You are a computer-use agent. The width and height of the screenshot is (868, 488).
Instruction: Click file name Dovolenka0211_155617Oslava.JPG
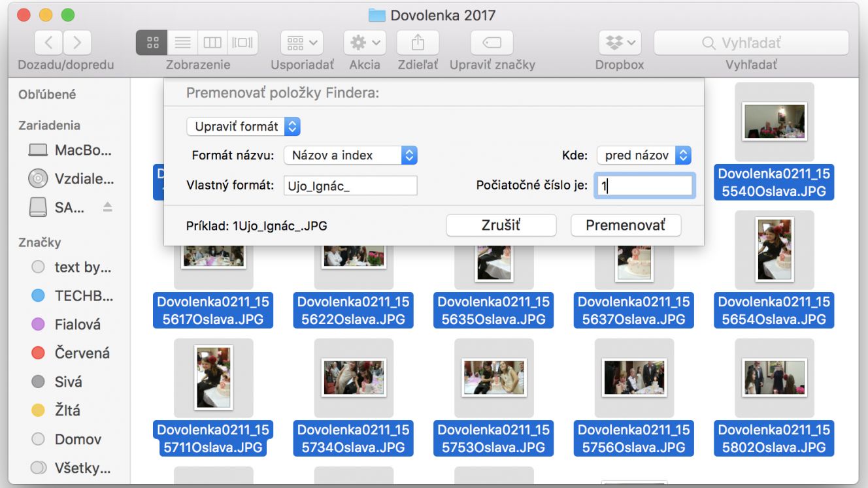coord(214,310)
